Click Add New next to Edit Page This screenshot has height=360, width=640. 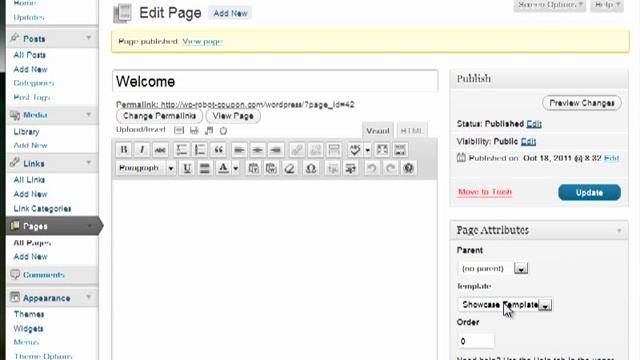coord(230,13)
